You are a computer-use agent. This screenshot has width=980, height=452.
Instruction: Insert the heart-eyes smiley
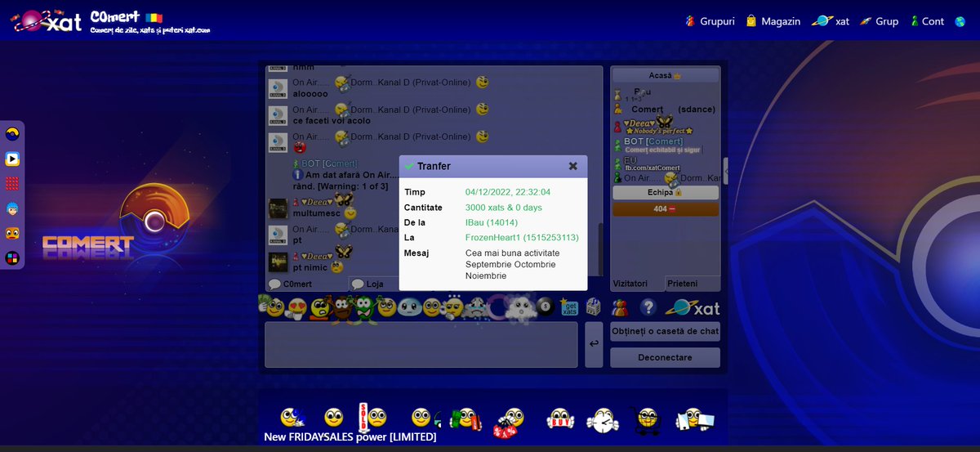point(297,308)
